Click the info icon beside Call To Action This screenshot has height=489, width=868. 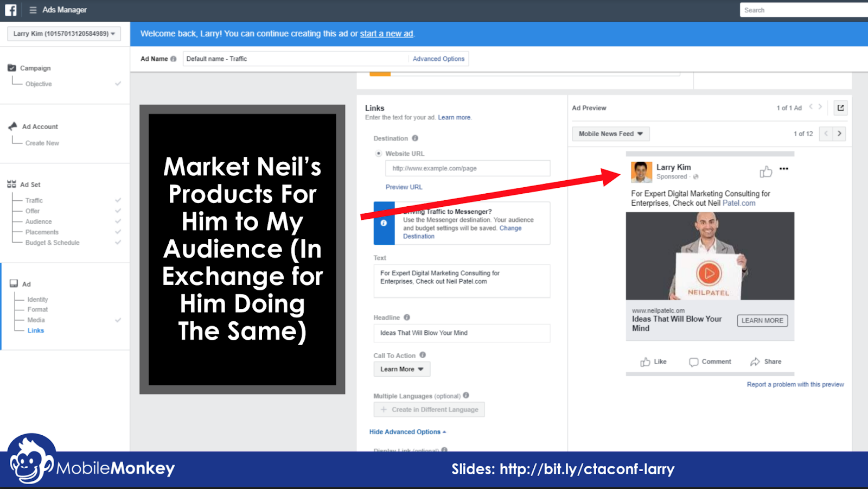[423, 355]
